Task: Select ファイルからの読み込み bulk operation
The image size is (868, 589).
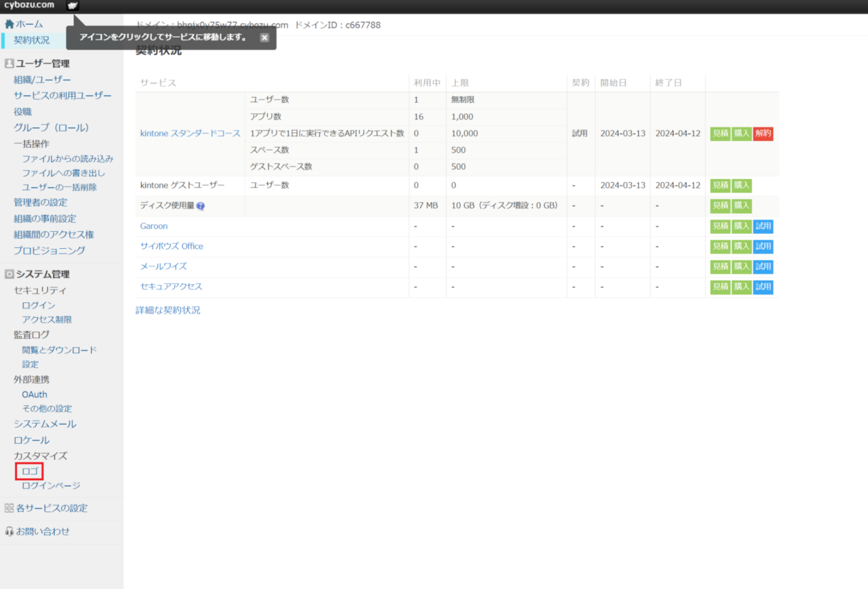Action: coord(67,159)
